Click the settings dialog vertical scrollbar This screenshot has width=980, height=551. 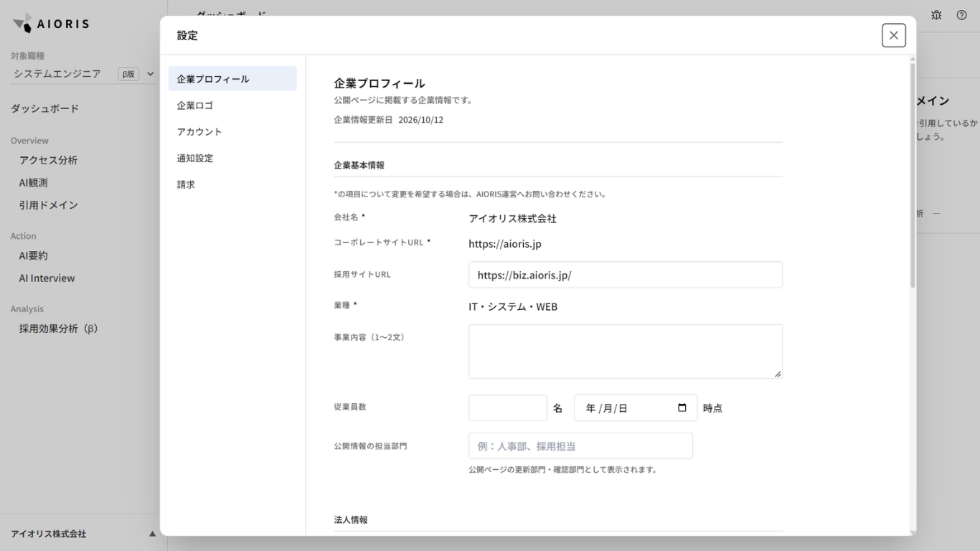pyautogui.click(x=913, y=176)
